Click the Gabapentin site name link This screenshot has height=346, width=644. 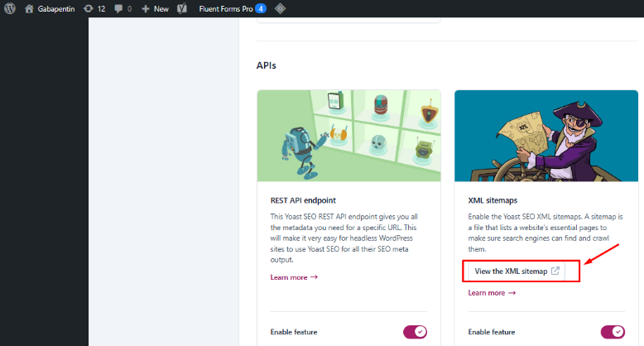pos(55,8)
